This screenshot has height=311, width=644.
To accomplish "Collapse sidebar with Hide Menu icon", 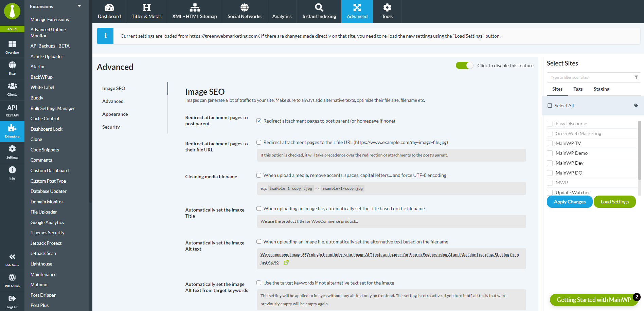I will pos(12,257).
